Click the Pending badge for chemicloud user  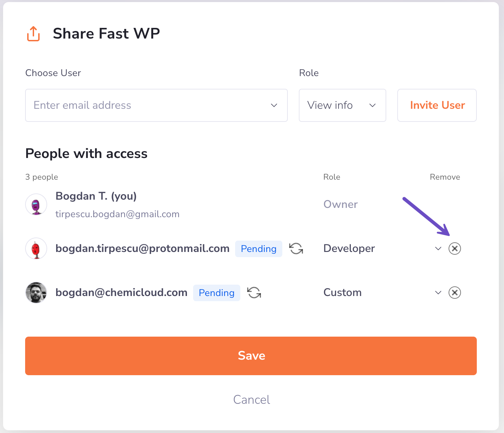[217, 293]
